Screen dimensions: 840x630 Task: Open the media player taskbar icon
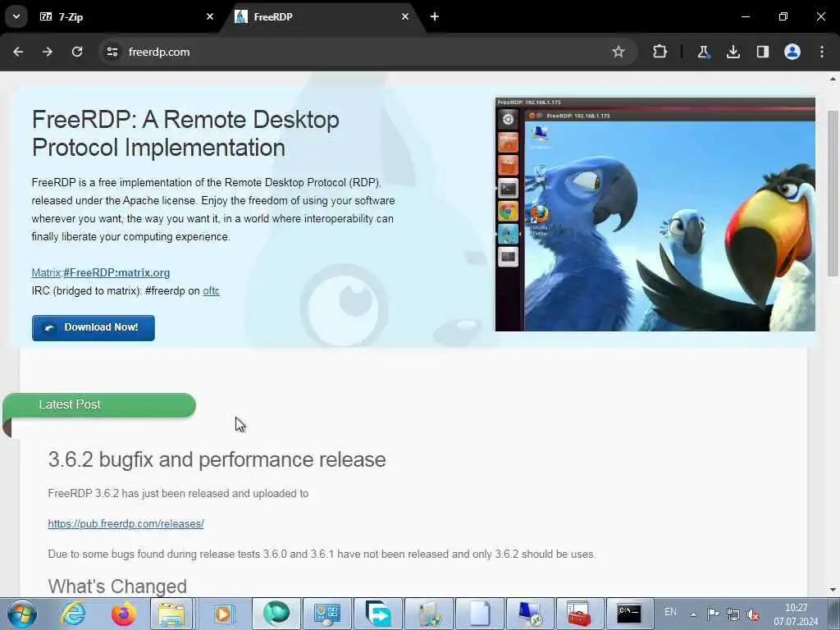pyautogui.click(x=221, y=614)
